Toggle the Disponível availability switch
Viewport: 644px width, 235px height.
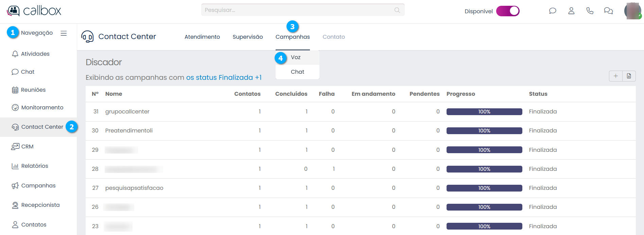508,11
